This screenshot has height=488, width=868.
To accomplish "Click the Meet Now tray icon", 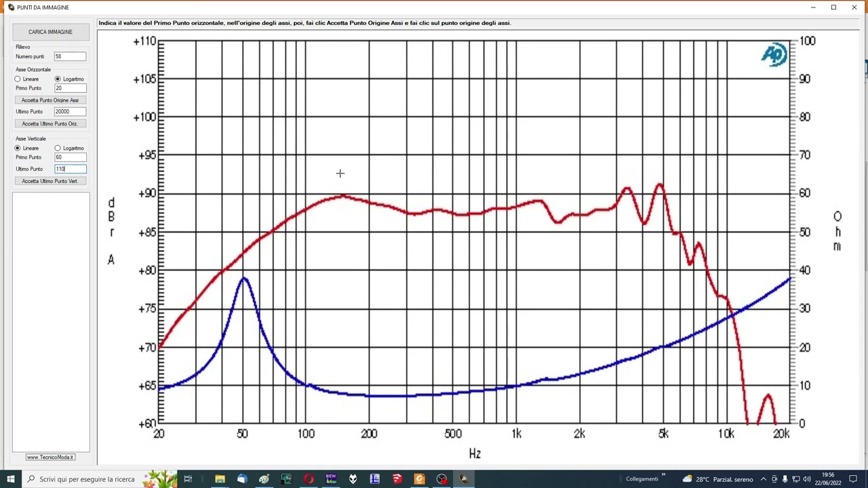I will [774, 479].
